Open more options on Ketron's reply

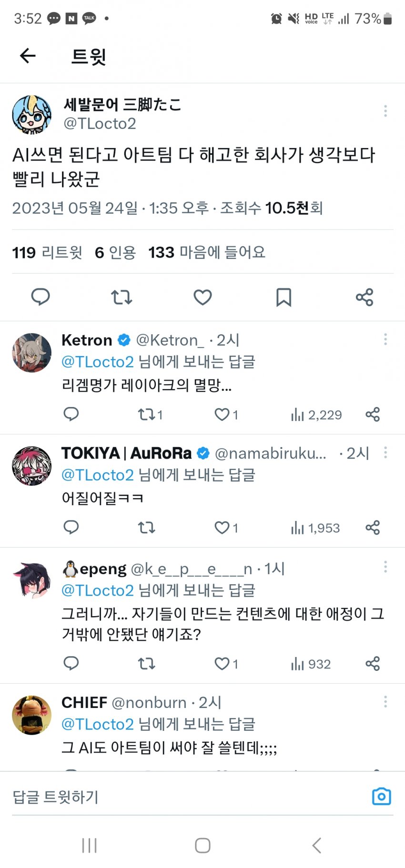pyautogui.click(x=385, y=339)
